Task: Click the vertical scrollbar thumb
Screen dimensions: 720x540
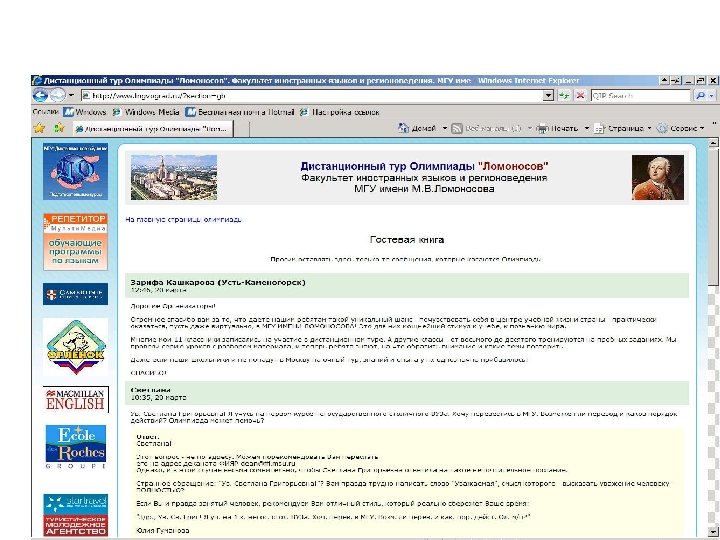Action: pos(714,218)
